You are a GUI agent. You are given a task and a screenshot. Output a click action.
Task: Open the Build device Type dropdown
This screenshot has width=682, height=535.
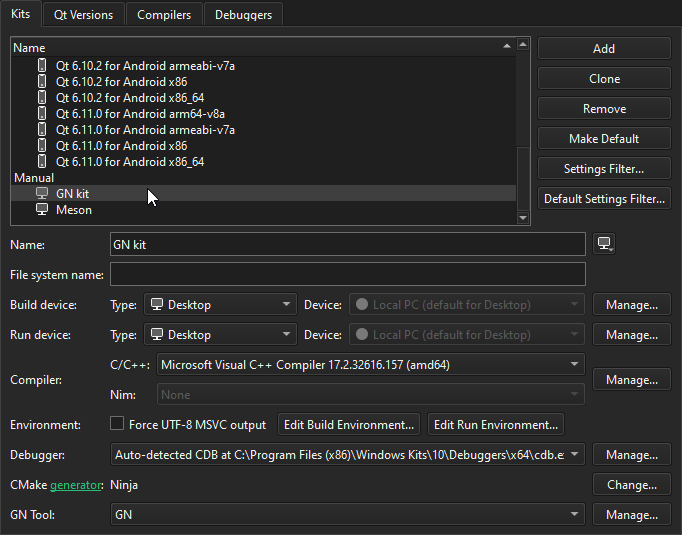pos(221,304)
